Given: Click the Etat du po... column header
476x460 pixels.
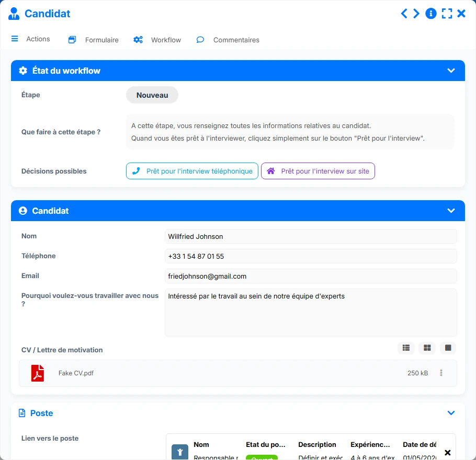Looking at the screenshot, I should point(266,444).
